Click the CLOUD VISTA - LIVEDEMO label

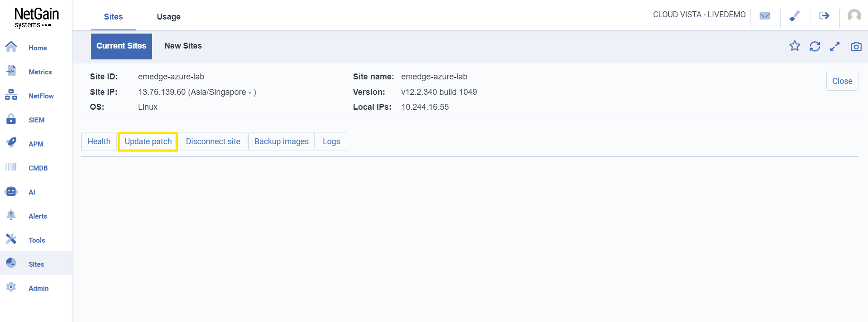[x=699, y=15]
